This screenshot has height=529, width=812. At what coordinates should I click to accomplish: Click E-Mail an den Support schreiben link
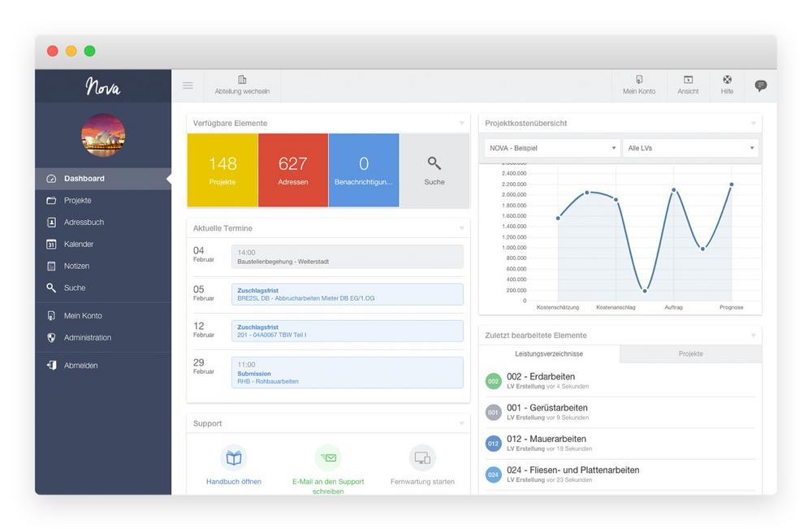click(328, 487)
